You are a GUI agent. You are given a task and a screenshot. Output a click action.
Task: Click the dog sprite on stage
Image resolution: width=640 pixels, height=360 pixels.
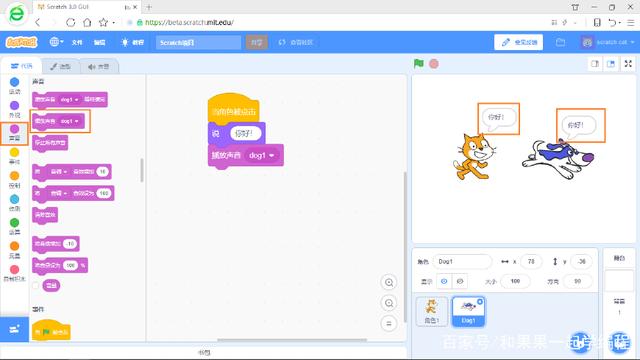coord(557,159)
